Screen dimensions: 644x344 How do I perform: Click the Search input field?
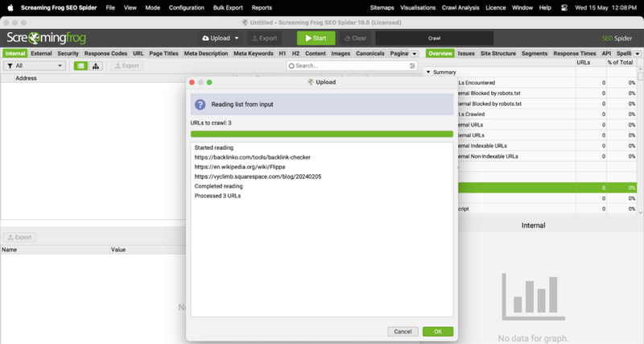click(350, 66)
